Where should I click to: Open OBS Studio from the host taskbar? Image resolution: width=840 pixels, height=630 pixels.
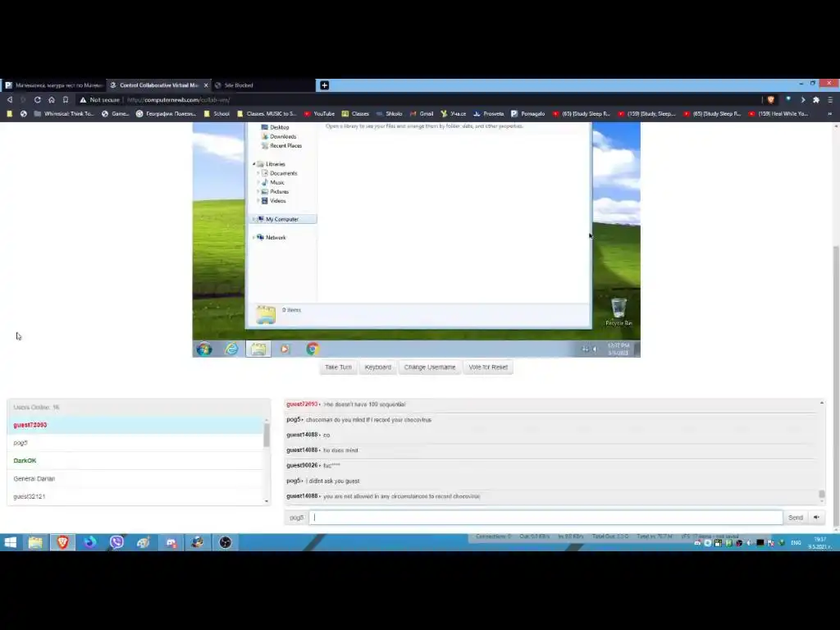click(x=225, y=542)
